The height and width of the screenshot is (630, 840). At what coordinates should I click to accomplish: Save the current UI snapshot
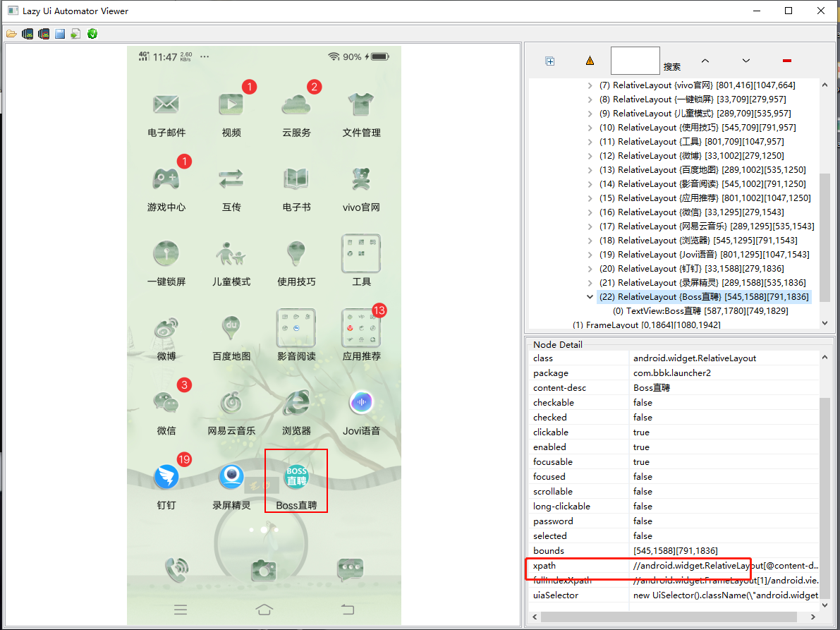[59, 33]
